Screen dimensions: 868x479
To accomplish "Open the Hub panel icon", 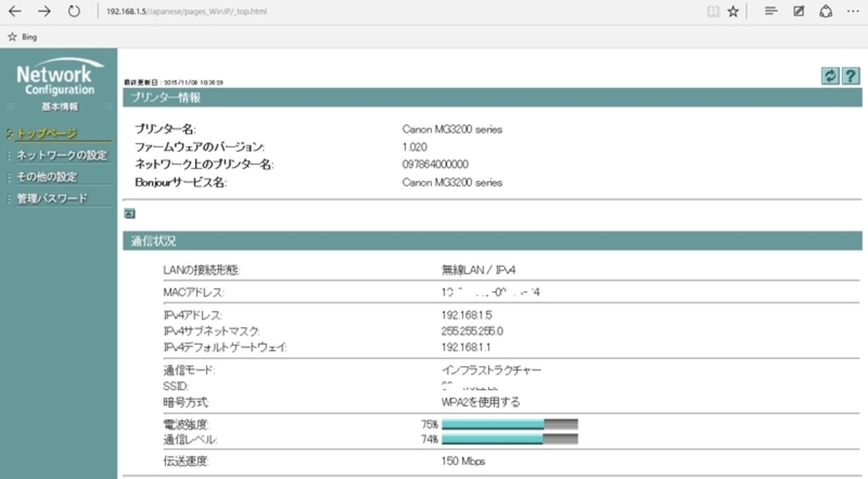I will [771, 11].
